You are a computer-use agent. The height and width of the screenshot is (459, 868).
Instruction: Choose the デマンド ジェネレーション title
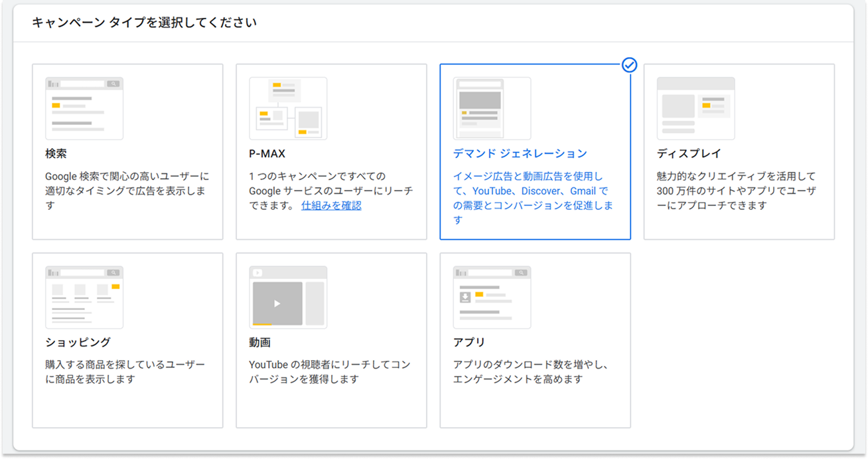pos(520,153)
